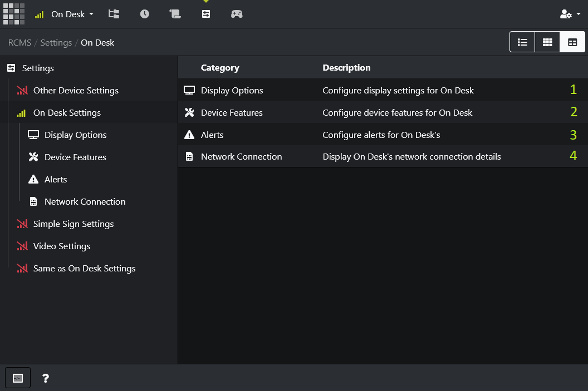
Task: Switch to list view layout
Action: 522,42
